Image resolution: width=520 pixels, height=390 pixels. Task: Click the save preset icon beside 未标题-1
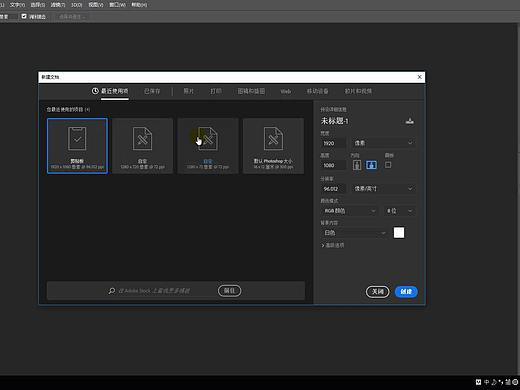[x=410, y=121]
